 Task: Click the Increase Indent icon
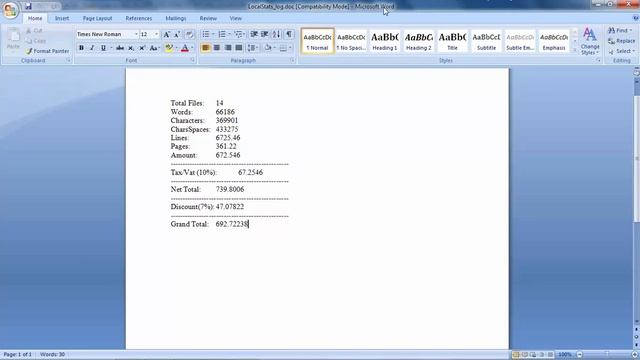click(264, 34)
